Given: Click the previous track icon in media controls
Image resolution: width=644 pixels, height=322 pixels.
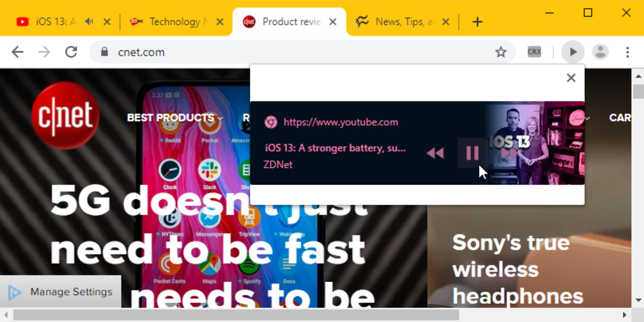Looking at the screenshot, I should [436, 153].
